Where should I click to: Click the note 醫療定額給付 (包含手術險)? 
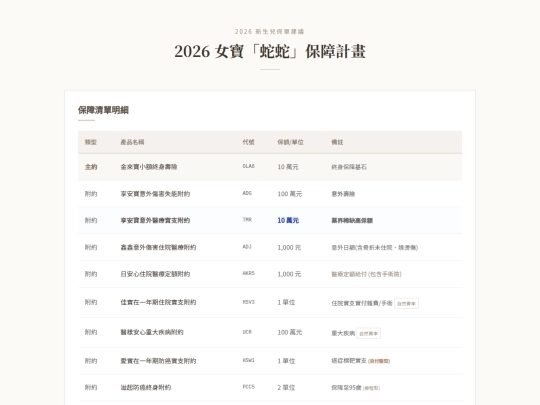pos(366,274)
